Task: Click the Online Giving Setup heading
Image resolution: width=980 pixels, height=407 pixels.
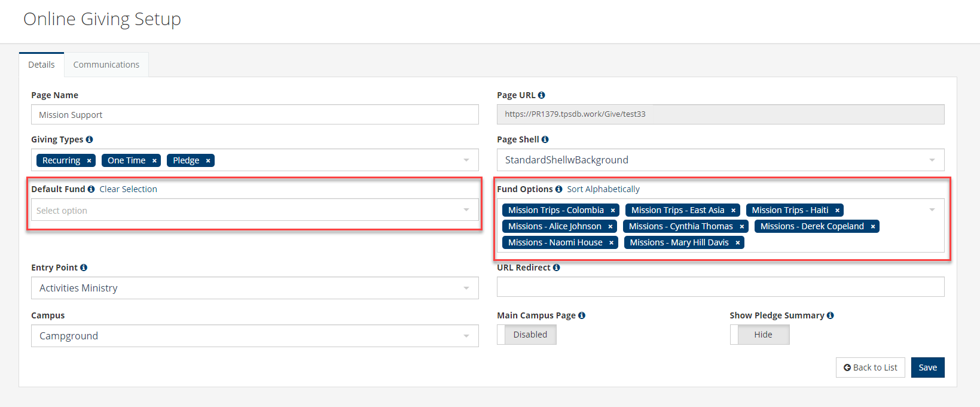Action: (x=102, y=19)
